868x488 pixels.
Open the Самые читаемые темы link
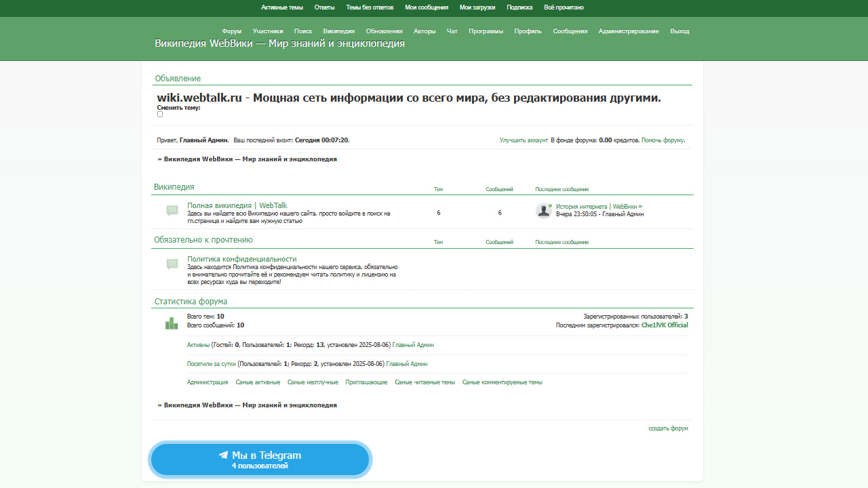point(425,382)
